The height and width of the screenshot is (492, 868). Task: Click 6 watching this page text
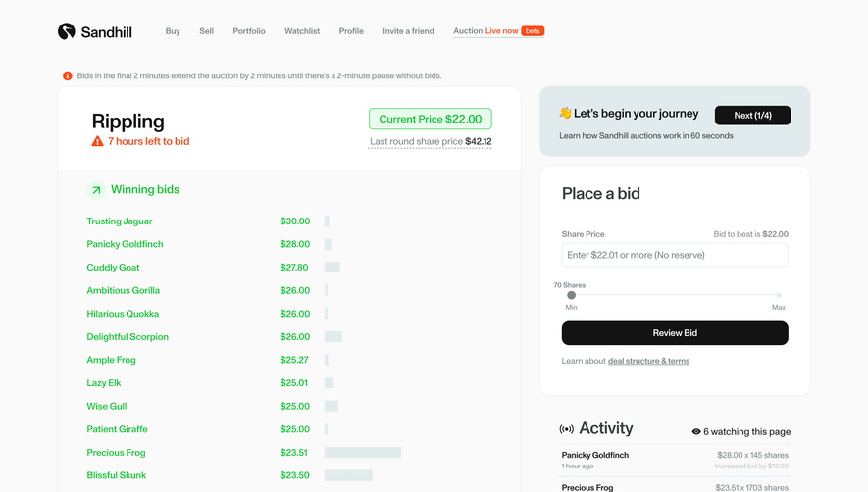(746, 431)
